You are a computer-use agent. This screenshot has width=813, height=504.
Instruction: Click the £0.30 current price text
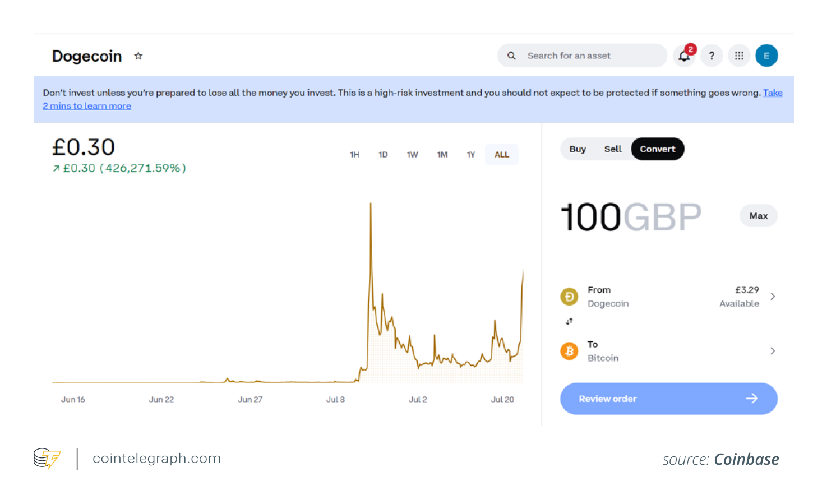point(84,147)
